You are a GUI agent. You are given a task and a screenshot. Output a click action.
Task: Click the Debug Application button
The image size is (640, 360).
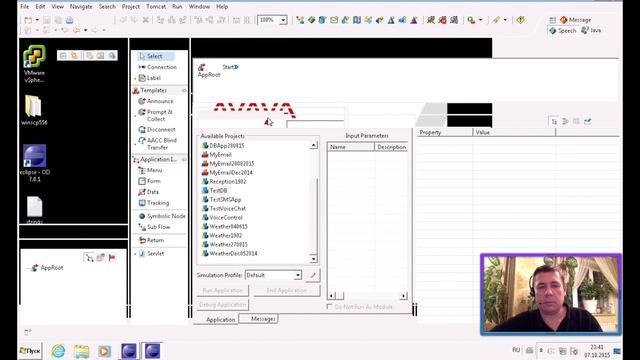pos(222,304)
